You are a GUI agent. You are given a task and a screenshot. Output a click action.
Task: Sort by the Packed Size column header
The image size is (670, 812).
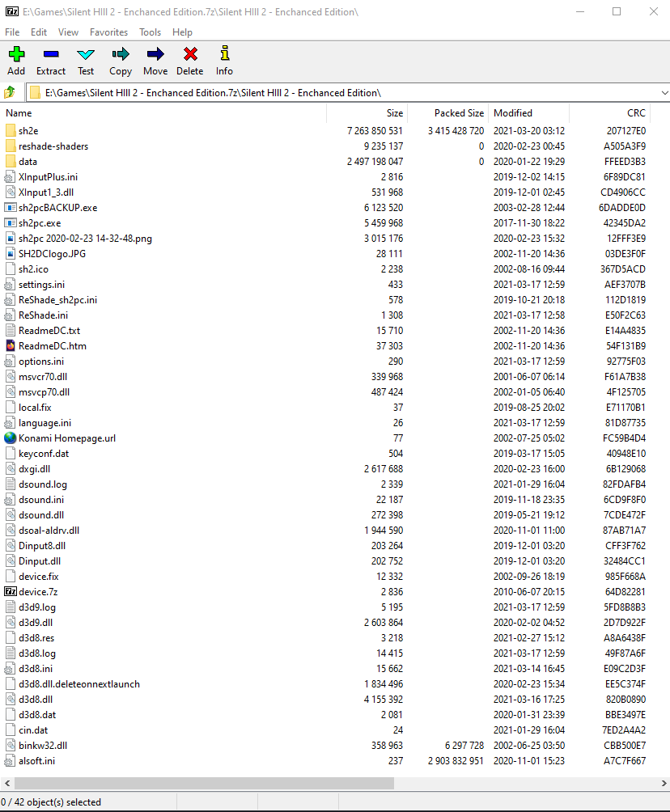click(448, 113)
